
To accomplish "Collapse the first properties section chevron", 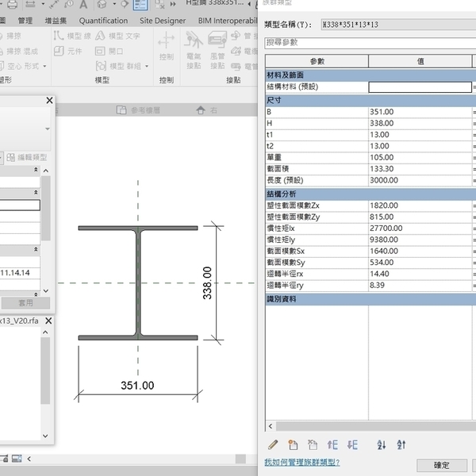I will coord(36,170).
